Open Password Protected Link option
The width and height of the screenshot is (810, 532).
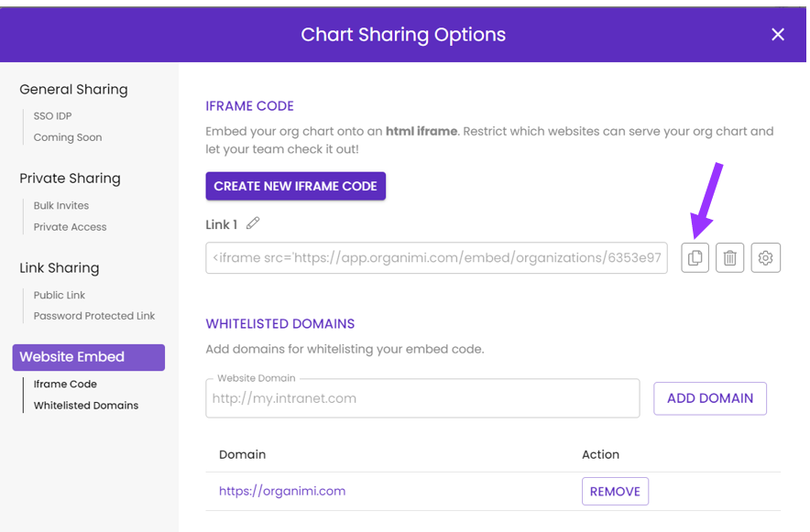point(95,316)
